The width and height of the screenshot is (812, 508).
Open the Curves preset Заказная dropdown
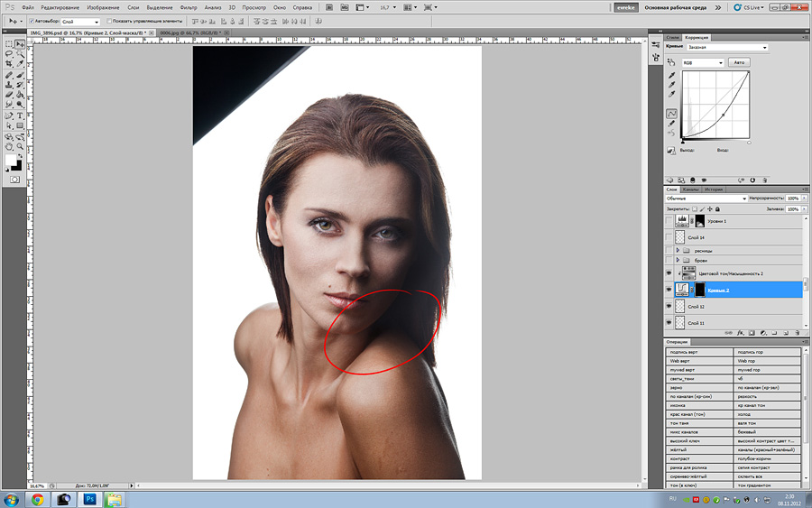[x=727, y=48]
